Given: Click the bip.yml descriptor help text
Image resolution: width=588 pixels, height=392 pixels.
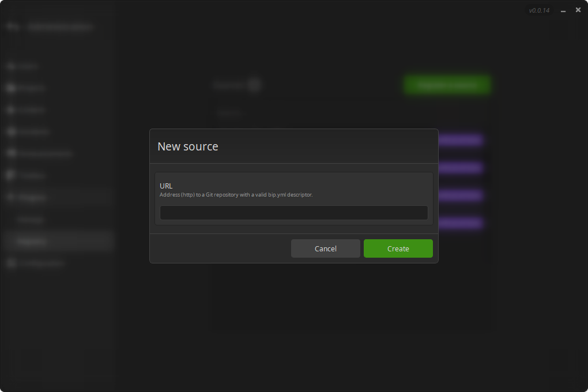Looking at the screenshot, I should 236,195.
